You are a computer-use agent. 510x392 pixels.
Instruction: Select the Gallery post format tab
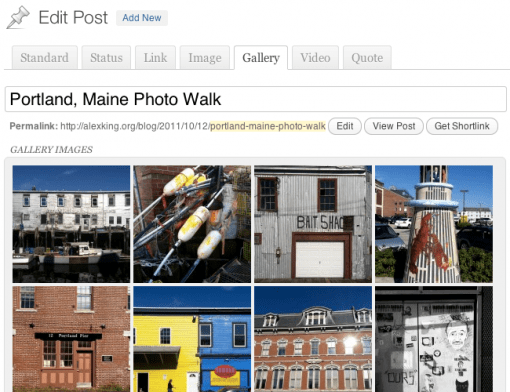261,58
